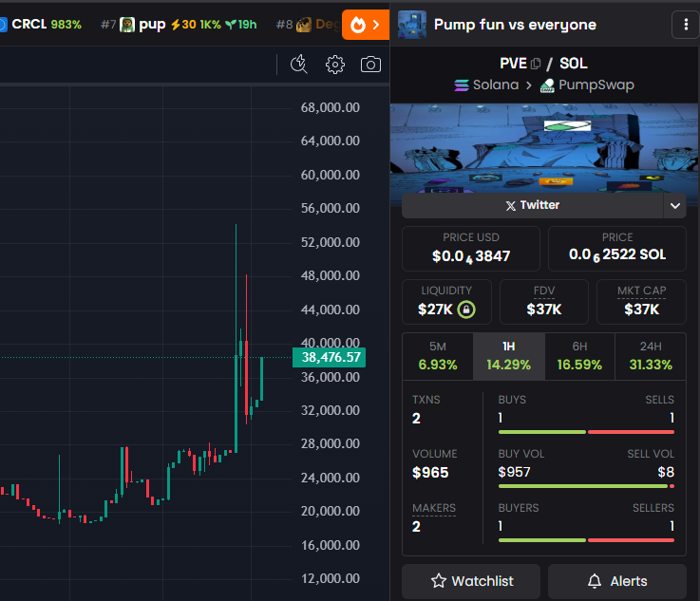Open chart settings gear icon
Viewport: 700px width, 601px height.
tap(335, 65)
